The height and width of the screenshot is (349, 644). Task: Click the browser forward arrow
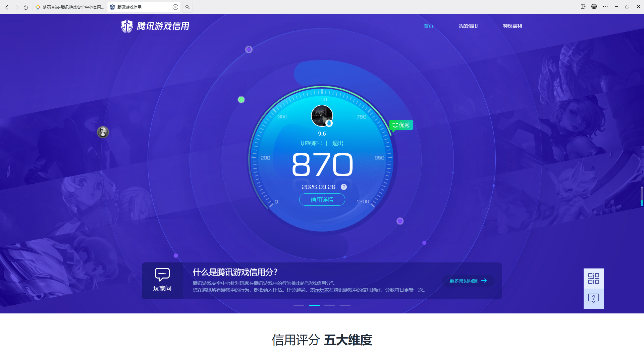pos(17,7)
